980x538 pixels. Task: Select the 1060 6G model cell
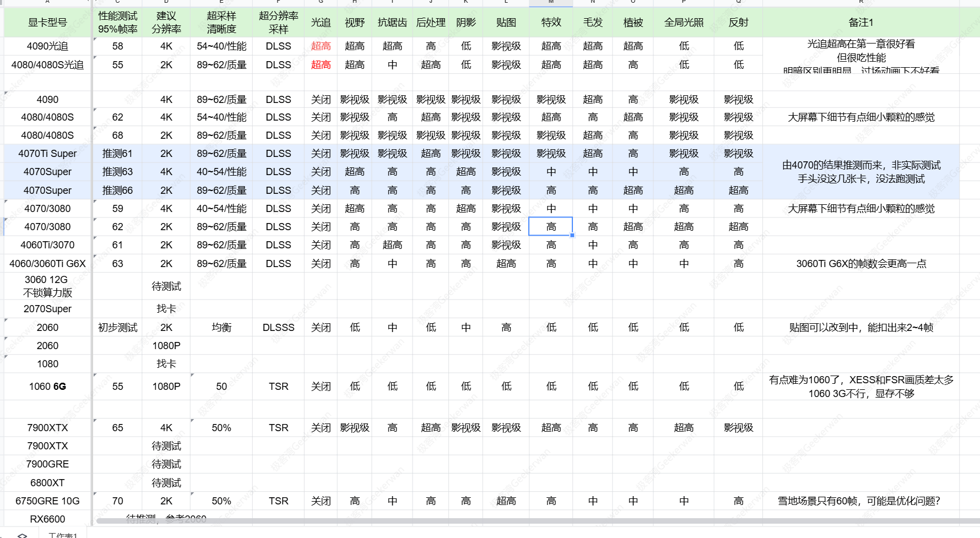(47, 387)
